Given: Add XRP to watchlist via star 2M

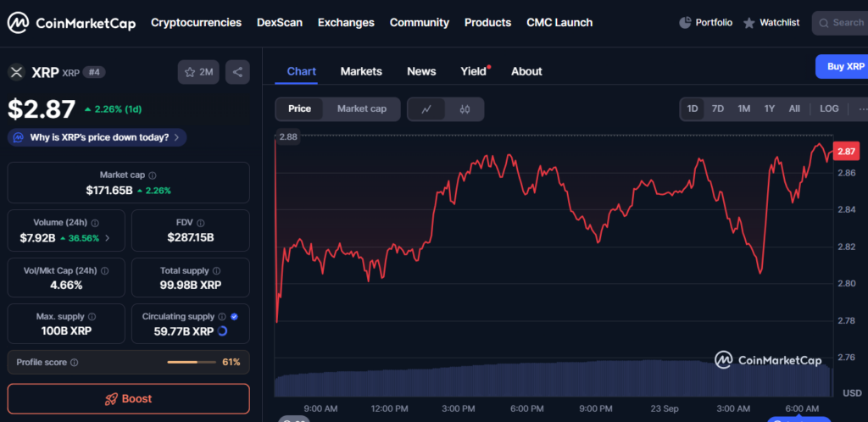Looking at the screenshot, I should [198, 72].
